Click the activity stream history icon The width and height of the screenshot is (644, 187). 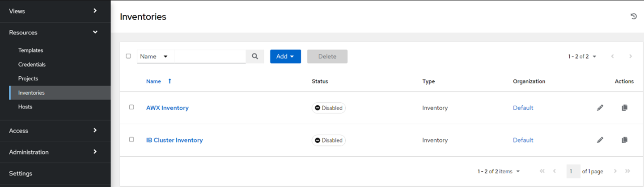coord(633,17)
